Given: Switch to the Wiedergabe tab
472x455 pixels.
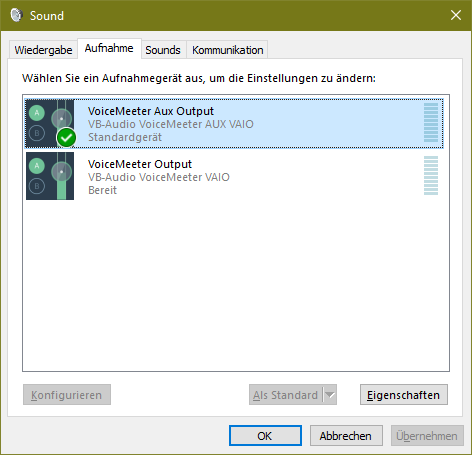Looking at the screenshot, I should pos(43,50).
